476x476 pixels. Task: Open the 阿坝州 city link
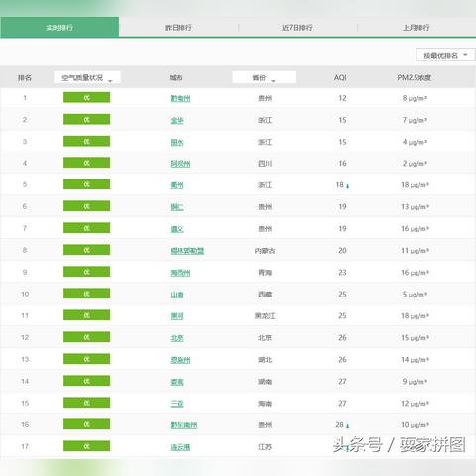(x=180, y=164)
